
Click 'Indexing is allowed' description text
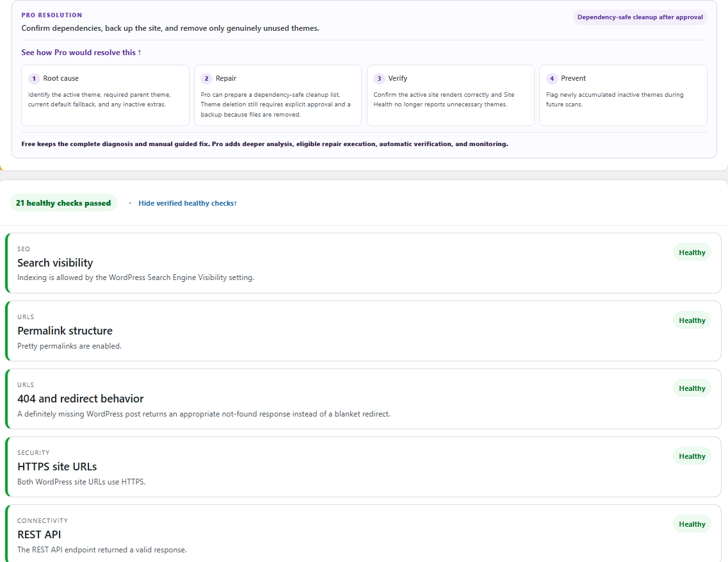point(136,277)
